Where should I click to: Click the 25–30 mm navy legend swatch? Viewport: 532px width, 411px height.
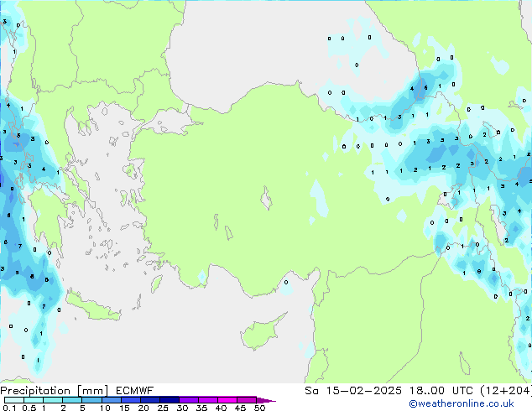click(x=170, y=400)
